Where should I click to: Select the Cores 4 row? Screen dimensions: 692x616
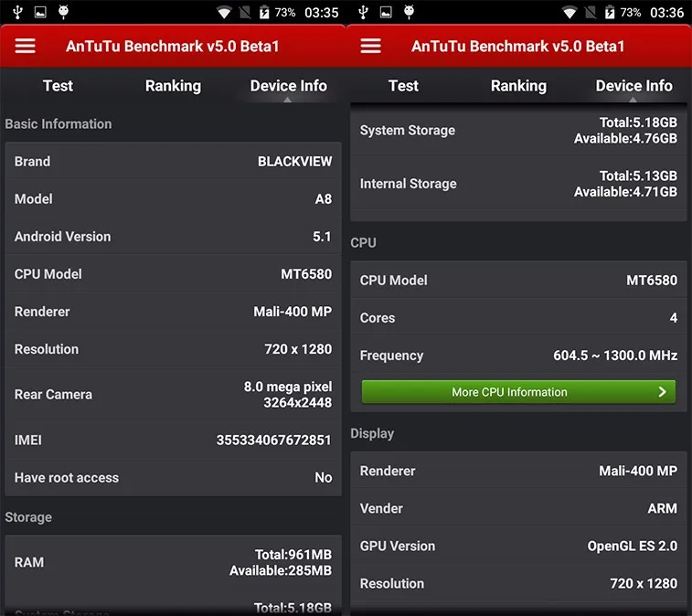tap(518, 317)
